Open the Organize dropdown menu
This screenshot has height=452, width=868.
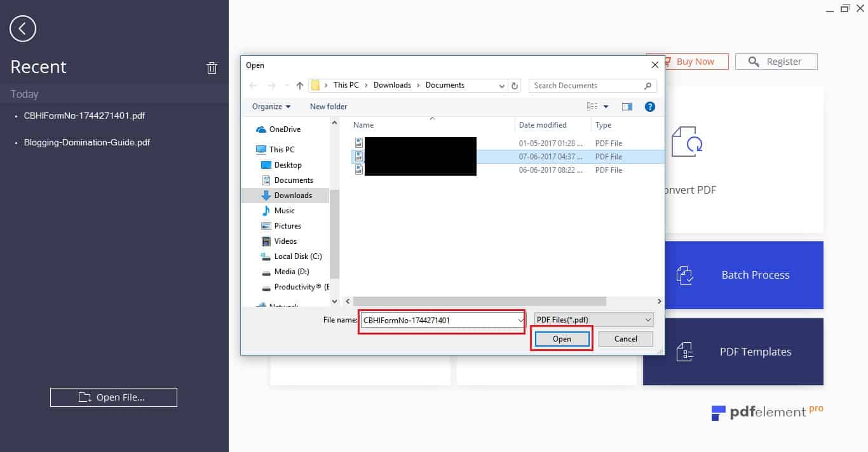point(271,107)
